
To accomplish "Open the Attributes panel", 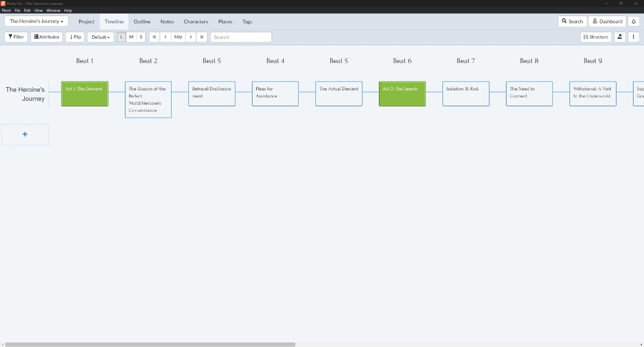I will click(47, 37).
